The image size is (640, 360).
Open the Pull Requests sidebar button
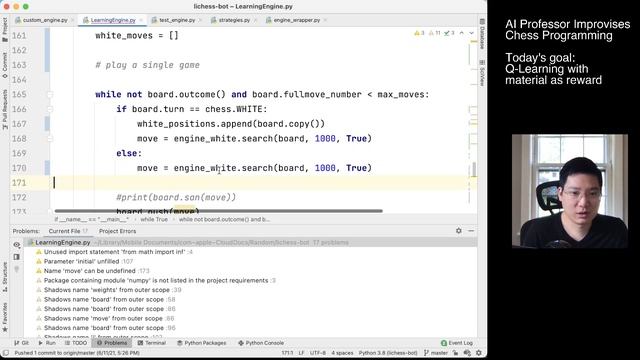point(5,109)
